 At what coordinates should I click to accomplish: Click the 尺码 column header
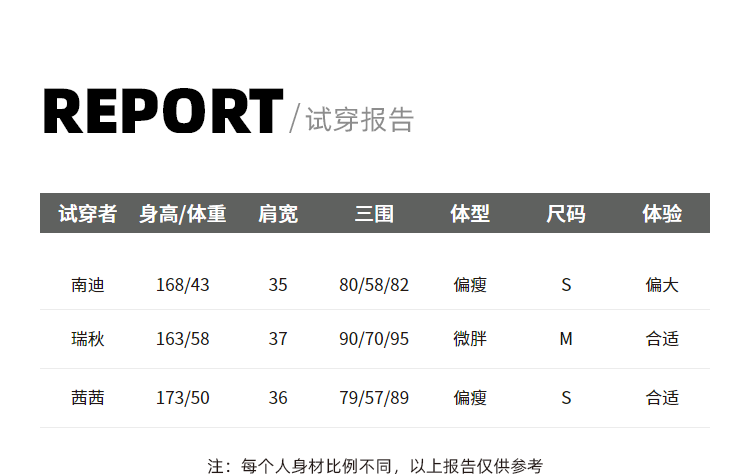click(x=566, y=214)
